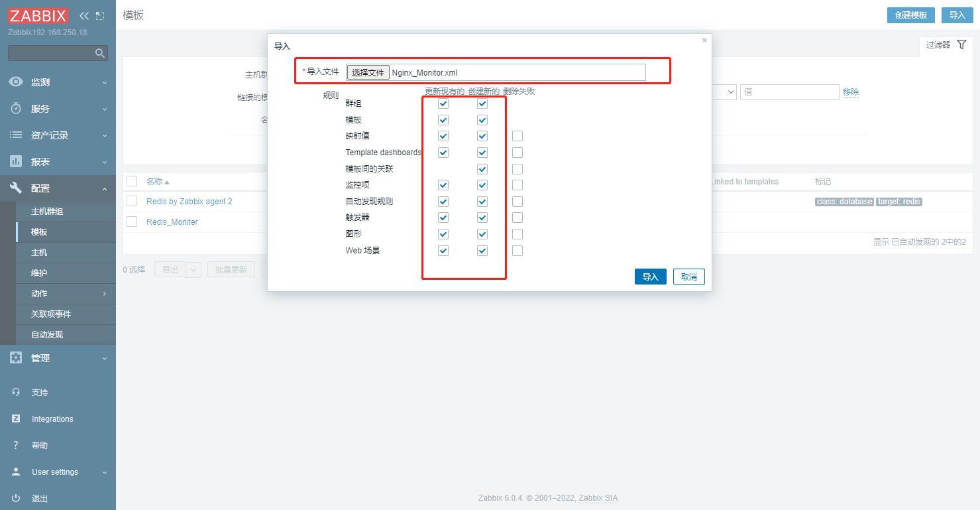Click the filter funnel icon
Screen dimensions: 980x510
point(961,45)
